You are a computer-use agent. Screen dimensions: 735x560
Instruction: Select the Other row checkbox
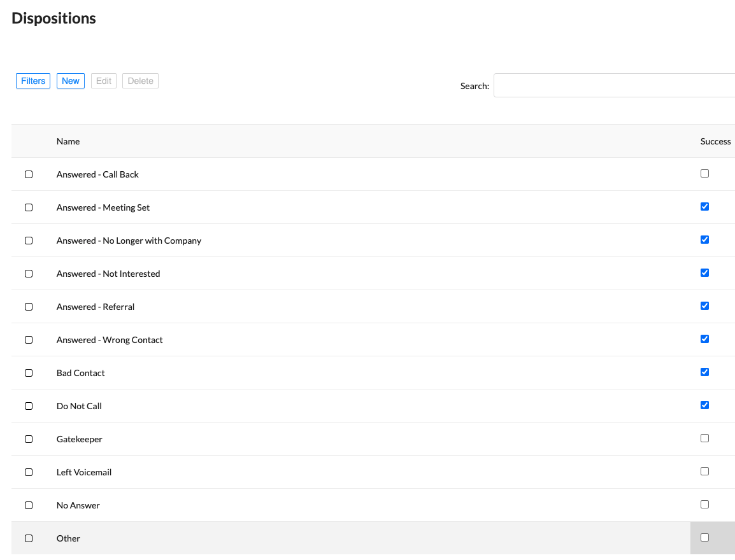click(x=29, y=538)
